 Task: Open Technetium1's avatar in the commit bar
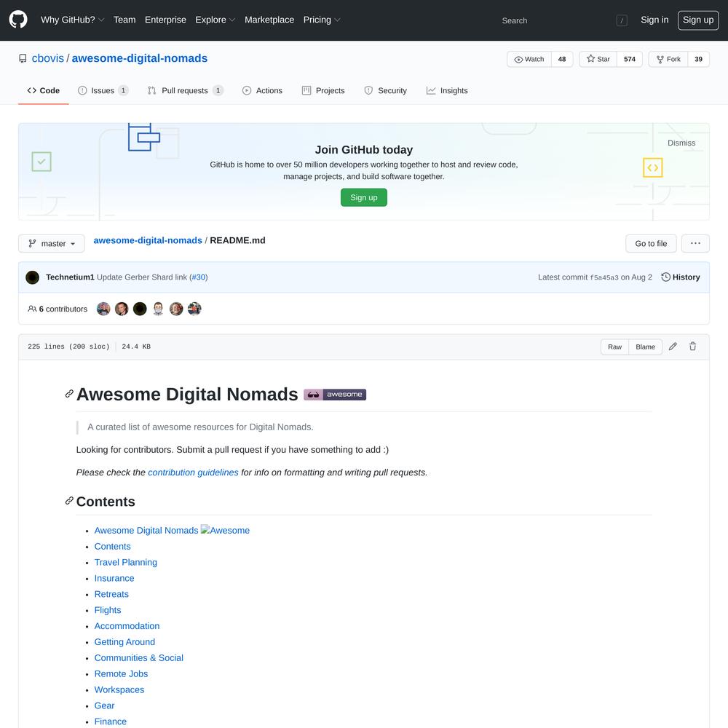click(x=33, y=277)
